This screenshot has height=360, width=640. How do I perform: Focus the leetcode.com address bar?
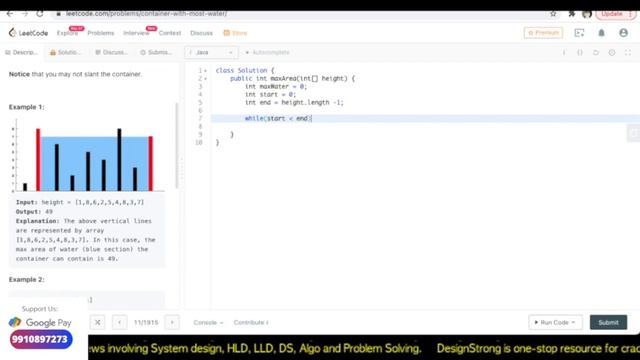click(302, 13)
